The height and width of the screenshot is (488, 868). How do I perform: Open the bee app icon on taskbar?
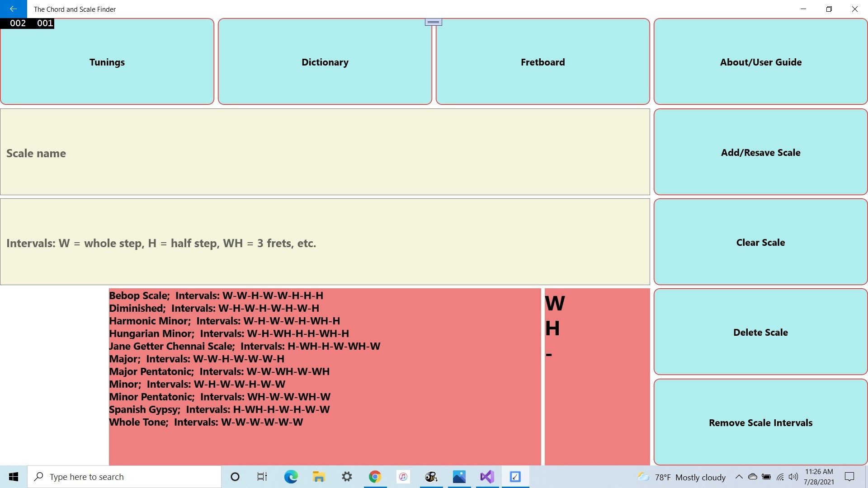tap(431, 477)
